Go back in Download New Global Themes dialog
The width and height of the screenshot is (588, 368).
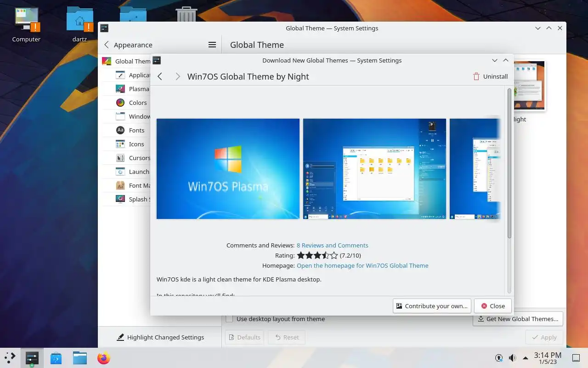coord(160,76)
